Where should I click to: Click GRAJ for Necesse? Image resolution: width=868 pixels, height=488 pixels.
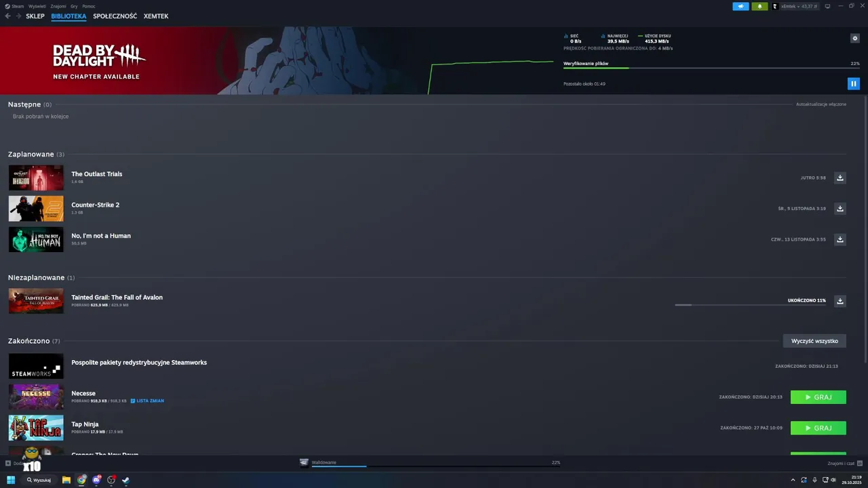pyautogui.click(x=818, y=397)
